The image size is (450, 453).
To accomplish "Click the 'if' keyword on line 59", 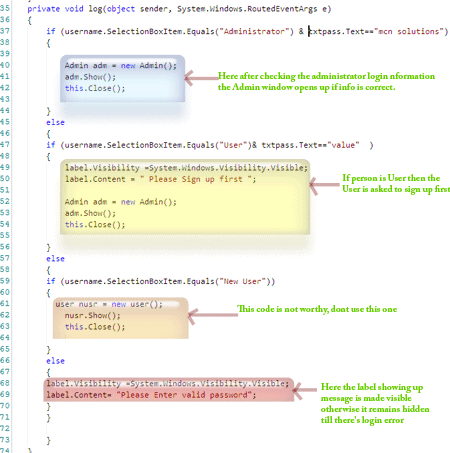I will [51, 282].
